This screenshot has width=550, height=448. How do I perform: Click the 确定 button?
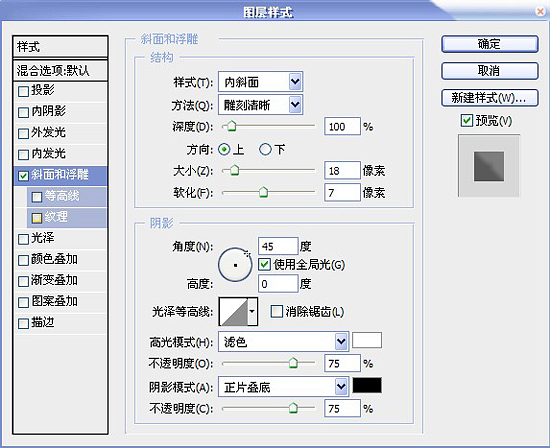(x=489, y=44)
